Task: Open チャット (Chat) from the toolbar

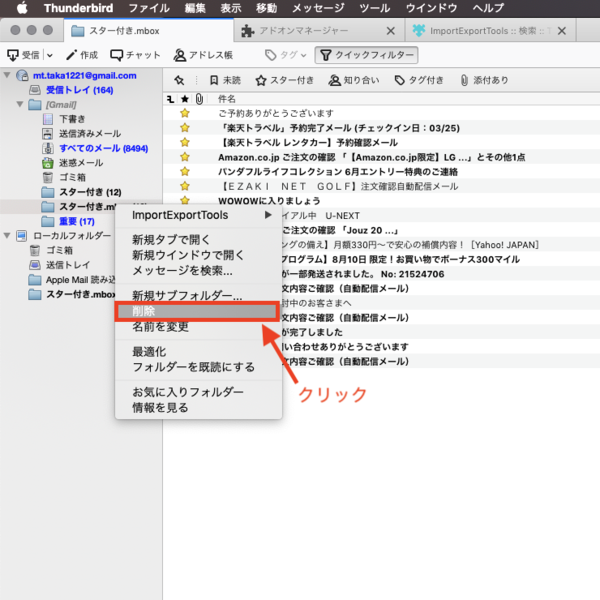Action: click(x=118, y=55)
